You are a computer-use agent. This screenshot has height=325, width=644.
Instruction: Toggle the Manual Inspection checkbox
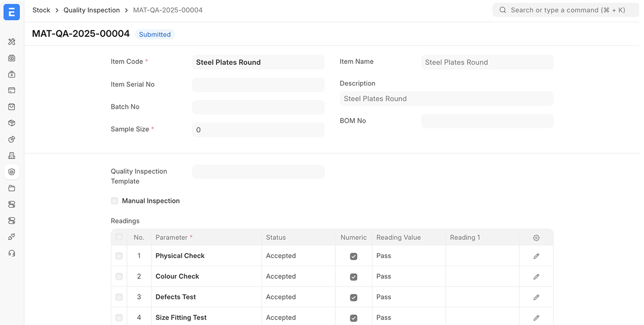pyautogui.click(x=114, y=201)
